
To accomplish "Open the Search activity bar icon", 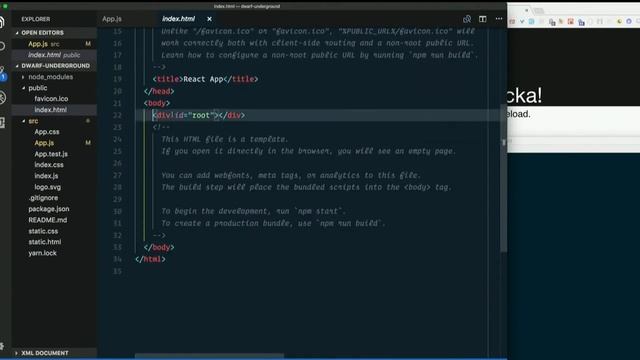I will click(x=2, y=46).
